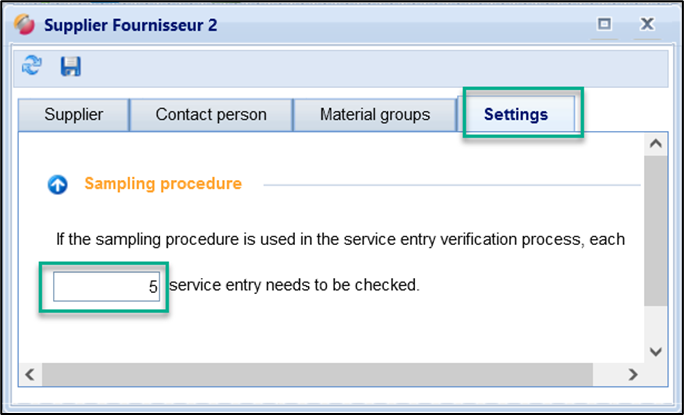Click the vertical scrollbar down arrow
This screenshot has height=415, width=684.
coord(656,351)
